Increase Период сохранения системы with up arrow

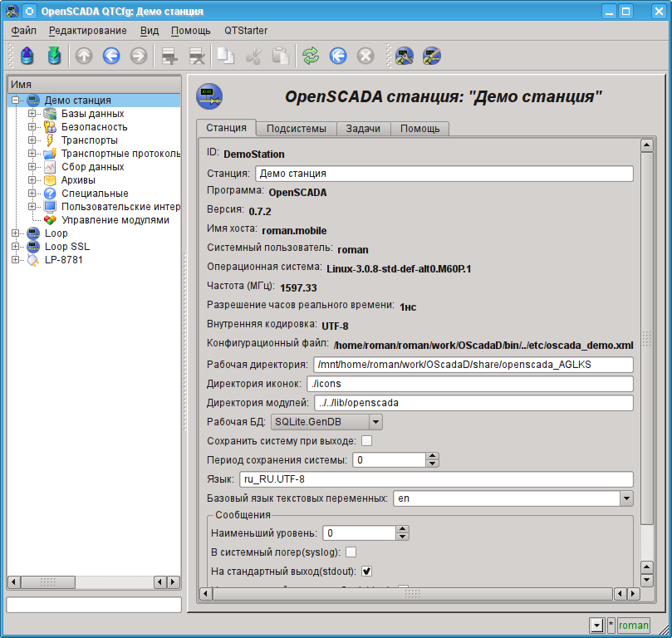[x=432, y=456]
